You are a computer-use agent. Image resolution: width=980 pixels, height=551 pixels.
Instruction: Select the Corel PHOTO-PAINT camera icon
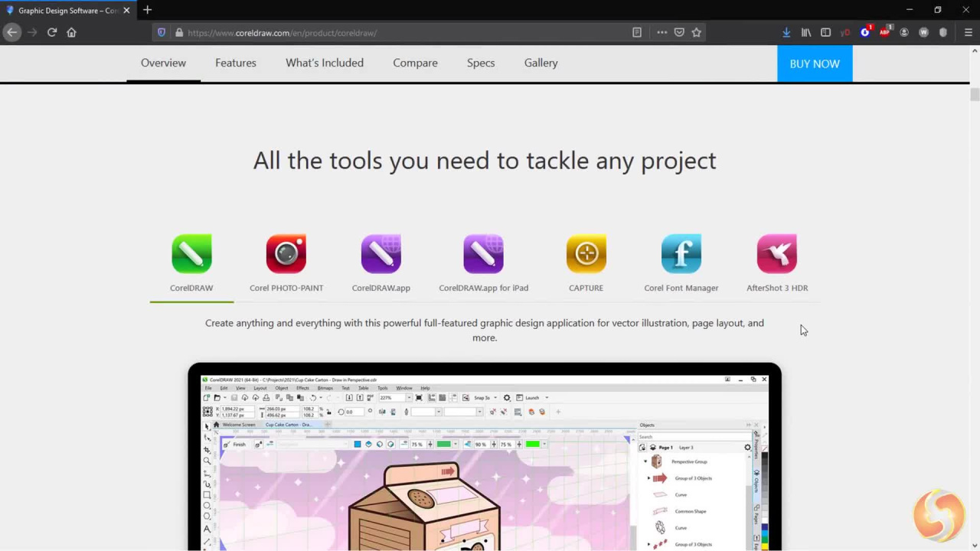click(286, 254)
